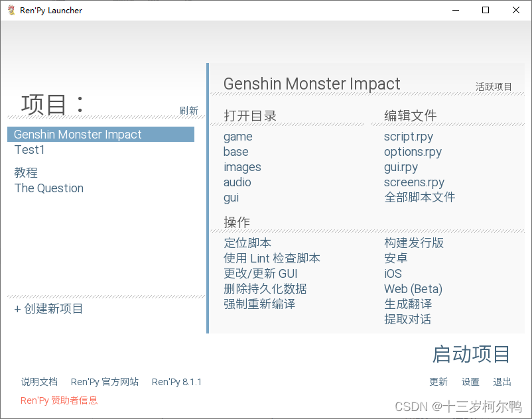Open the game directory
Screen dimensions: 532x419
(238, 137)
